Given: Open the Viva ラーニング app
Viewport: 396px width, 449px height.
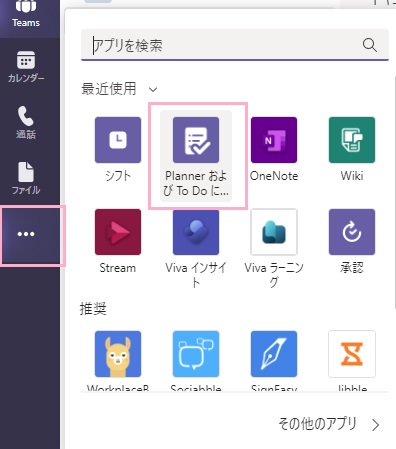Looking at the screenshot, I should (x=274, y=248).
